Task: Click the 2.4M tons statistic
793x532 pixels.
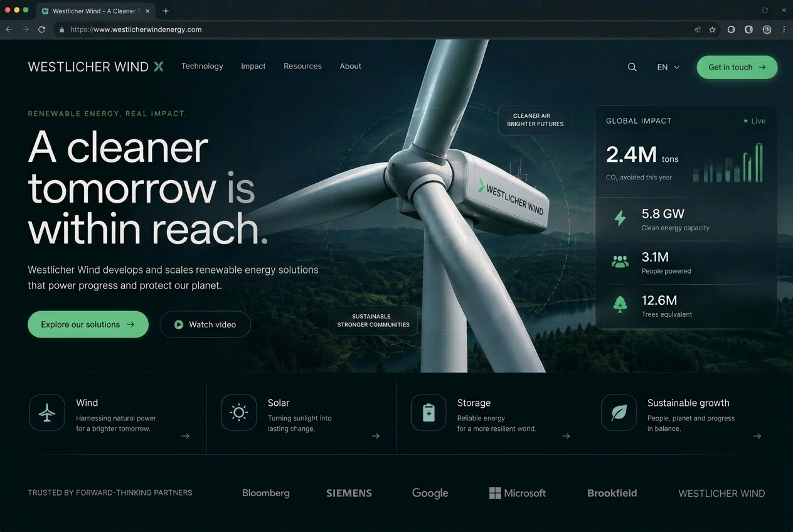Action: pos(642,154)
